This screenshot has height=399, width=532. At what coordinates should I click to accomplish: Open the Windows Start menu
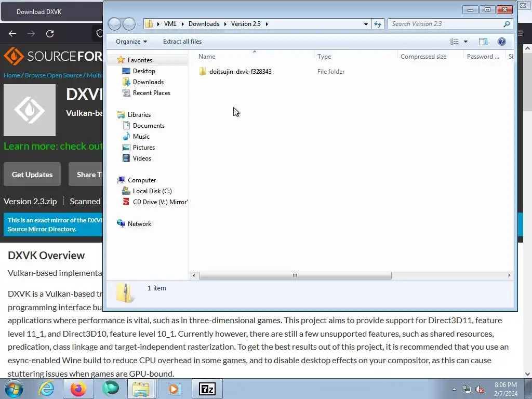point(14,389)
